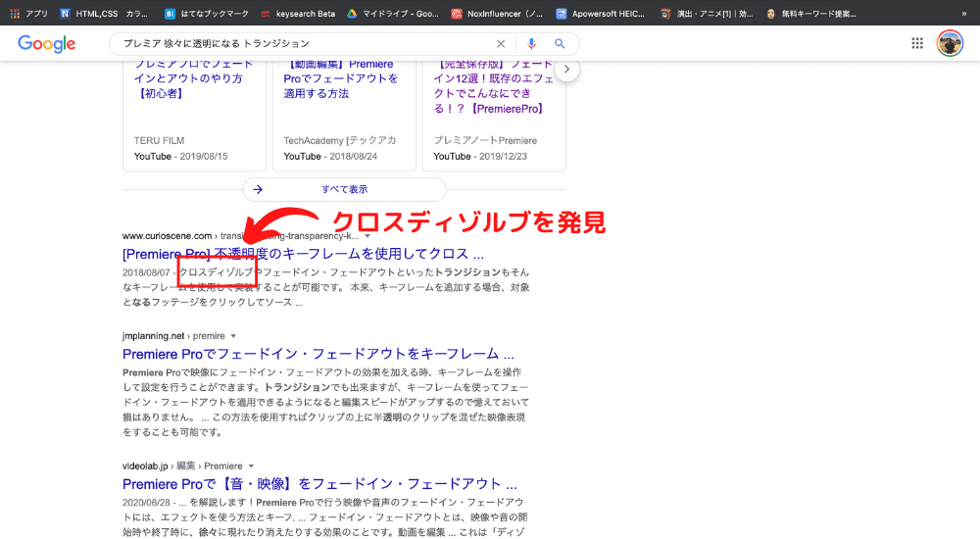Submit search with magnifier icon

point(560,44)
